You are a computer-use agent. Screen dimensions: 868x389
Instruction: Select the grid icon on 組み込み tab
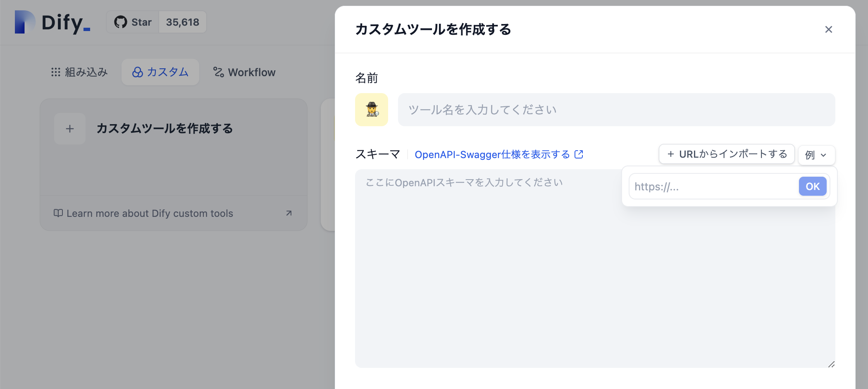tap(55, 72)
